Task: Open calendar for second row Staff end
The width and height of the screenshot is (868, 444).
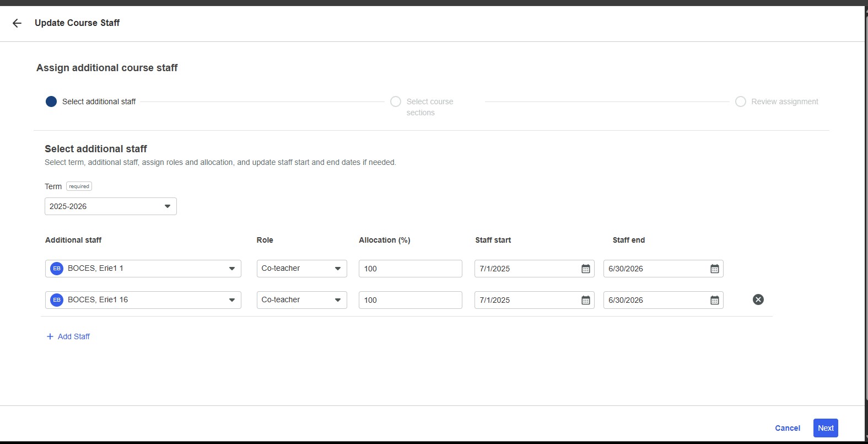Action: [714, 300]
